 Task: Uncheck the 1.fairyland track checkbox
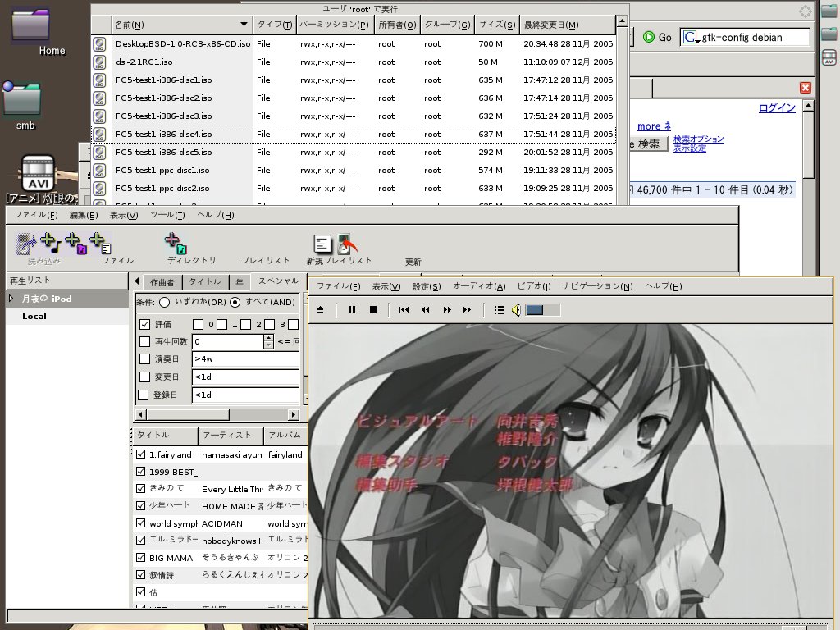coord(141,454)
